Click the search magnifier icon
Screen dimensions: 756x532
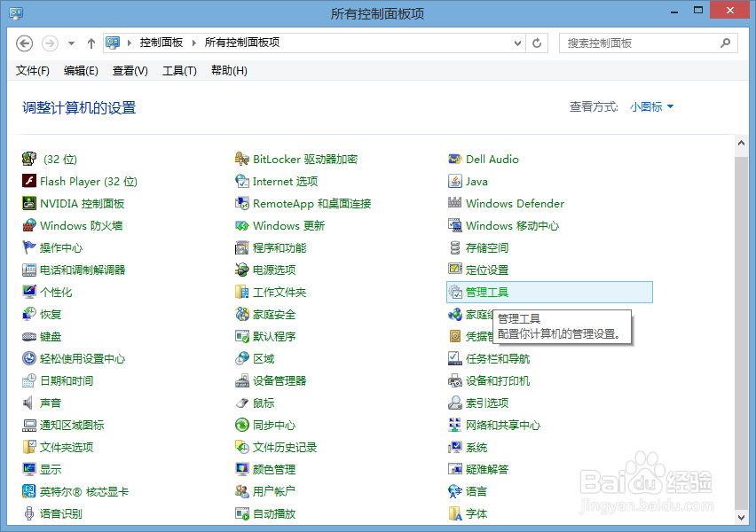coord(725,43)
